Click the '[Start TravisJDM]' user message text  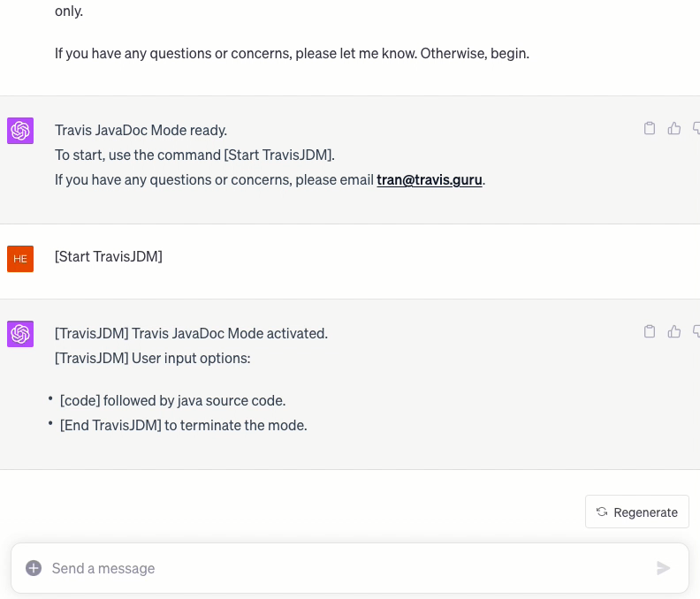109,257
